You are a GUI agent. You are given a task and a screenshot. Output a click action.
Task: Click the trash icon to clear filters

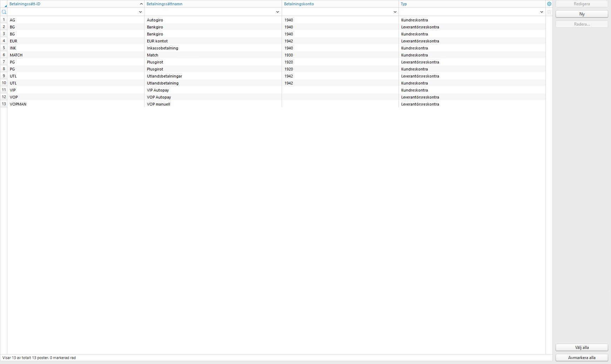coord(549,12)
